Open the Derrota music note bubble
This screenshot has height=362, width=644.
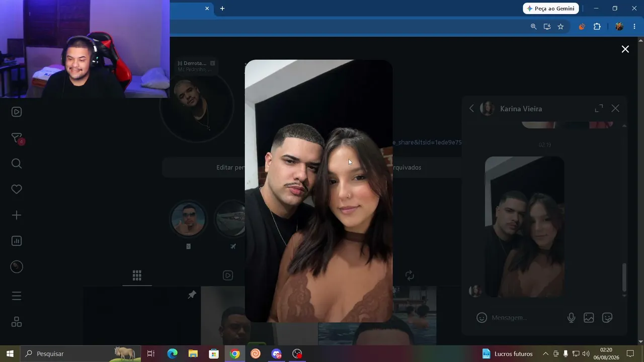196,66
